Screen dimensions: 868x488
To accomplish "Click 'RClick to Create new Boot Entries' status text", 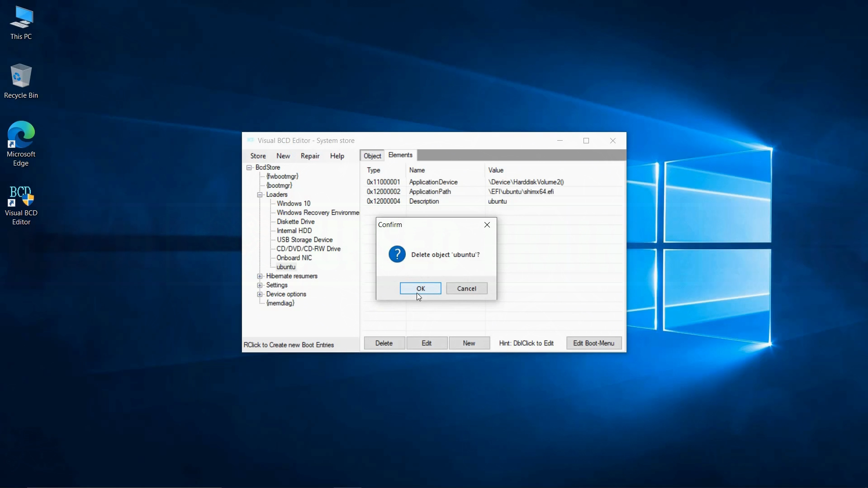I will pos(289,345).
